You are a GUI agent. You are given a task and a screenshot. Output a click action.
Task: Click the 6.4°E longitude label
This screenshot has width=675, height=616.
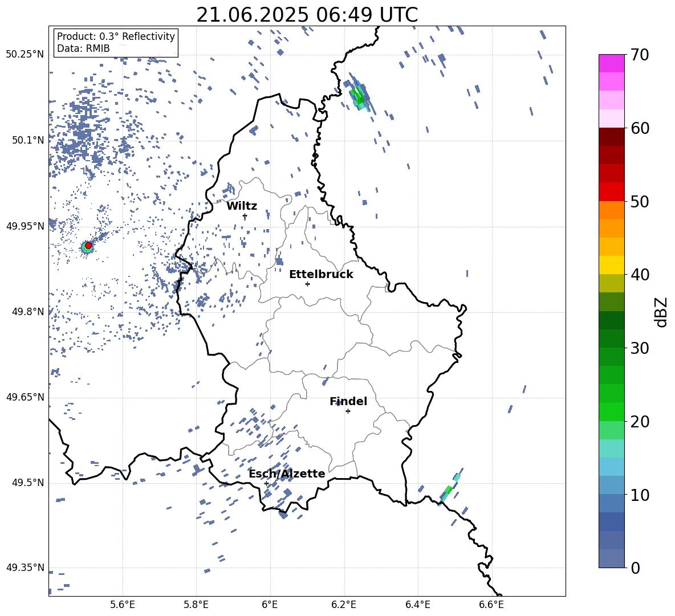click(417, 605)
